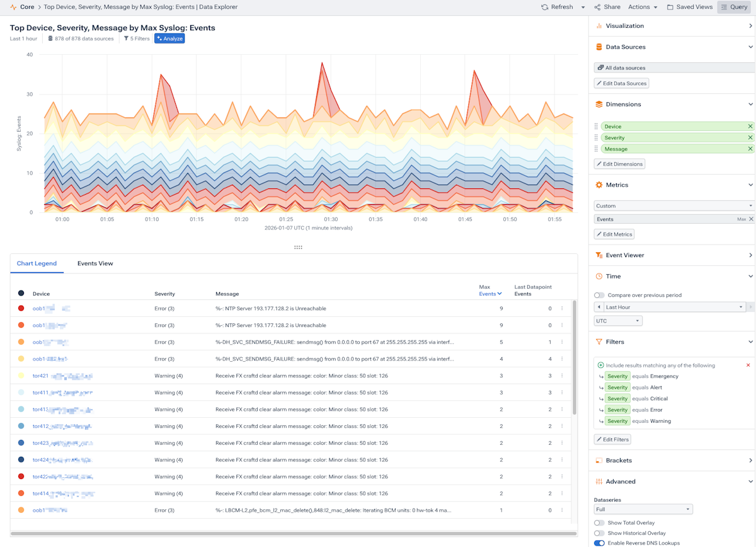Toggle all series header color dot
The image size is (756, 547).
pyautogui.click(x=21, y=294)
